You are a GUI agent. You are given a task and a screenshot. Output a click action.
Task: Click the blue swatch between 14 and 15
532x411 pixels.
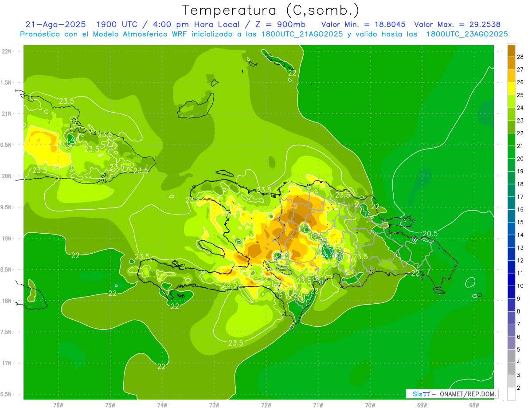(512, 229)
